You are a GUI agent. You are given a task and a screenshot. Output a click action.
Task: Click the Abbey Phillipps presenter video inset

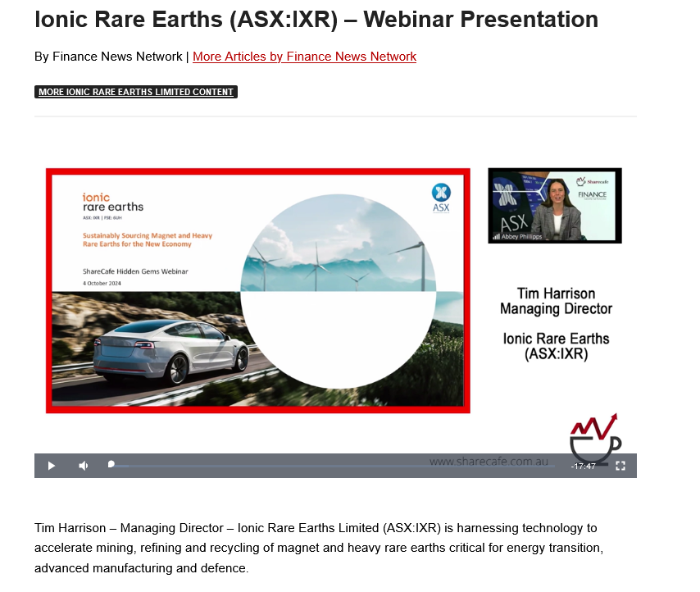pyautogui.click(x=554, y=205)
